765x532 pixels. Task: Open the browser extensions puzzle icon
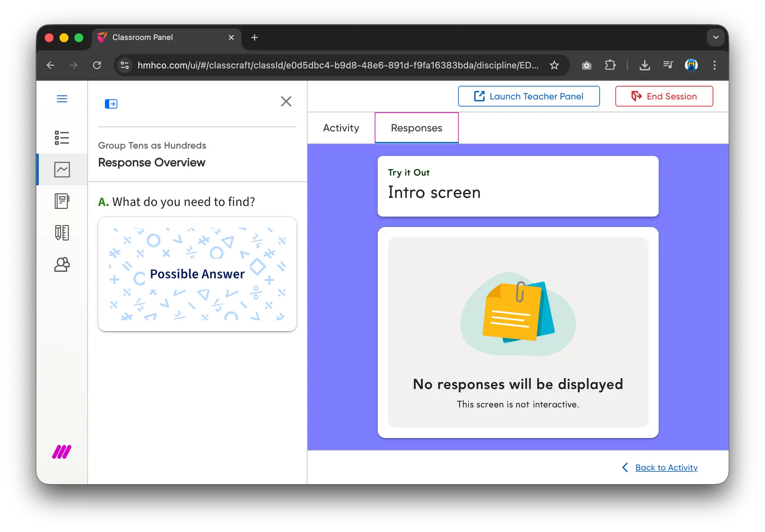tap(610, 65)
